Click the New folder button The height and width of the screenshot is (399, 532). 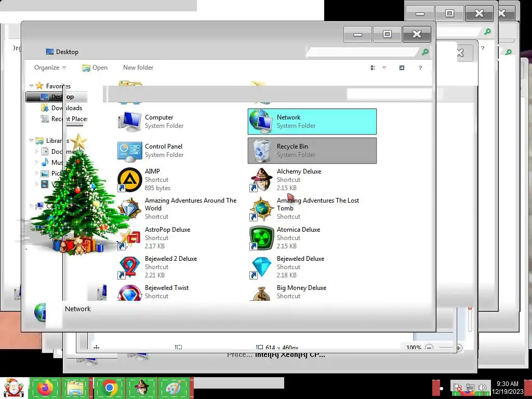[138, 68]
